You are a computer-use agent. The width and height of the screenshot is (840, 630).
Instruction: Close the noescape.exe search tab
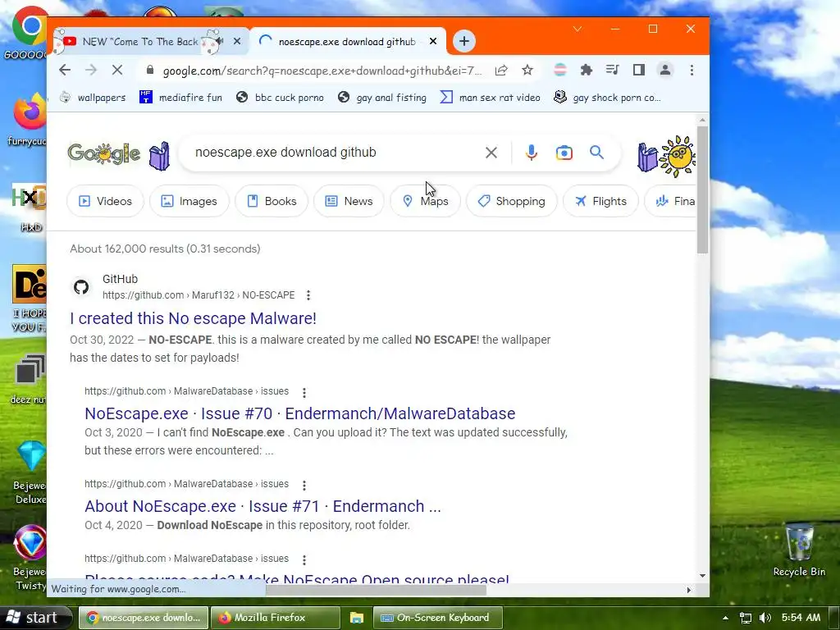point(433,41)
